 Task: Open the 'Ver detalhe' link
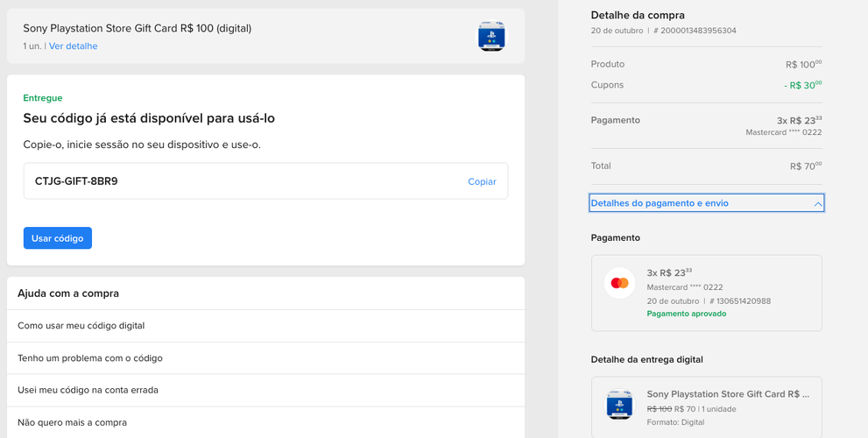coord(73,46)
